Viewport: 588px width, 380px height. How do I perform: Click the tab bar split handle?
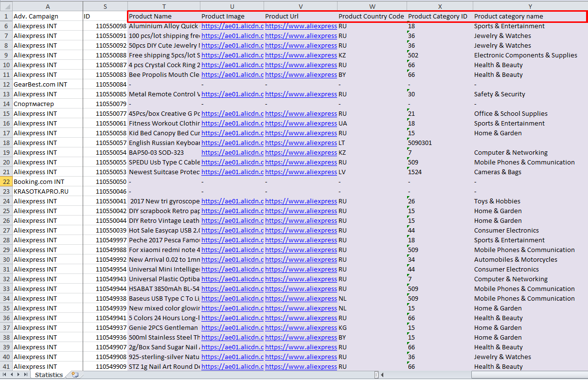click(377, 375)
